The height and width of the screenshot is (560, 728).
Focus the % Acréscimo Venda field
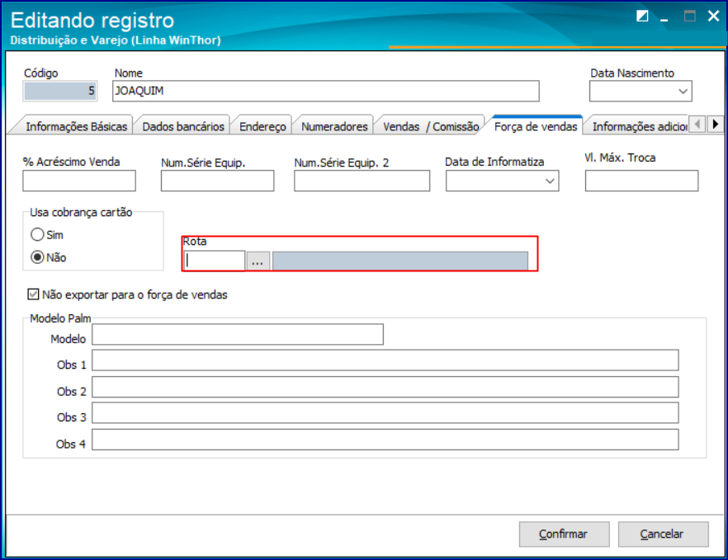(79, 181)
